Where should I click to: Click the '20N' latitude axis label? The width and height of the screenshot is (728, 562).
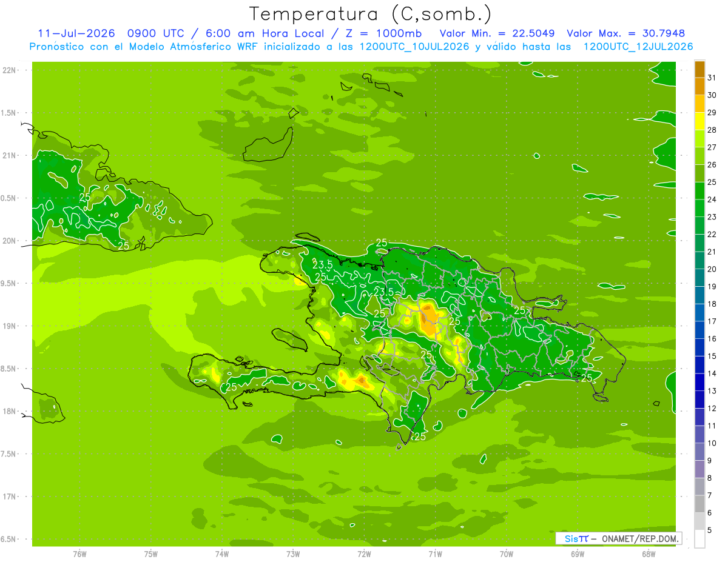(x=10, y=241)
